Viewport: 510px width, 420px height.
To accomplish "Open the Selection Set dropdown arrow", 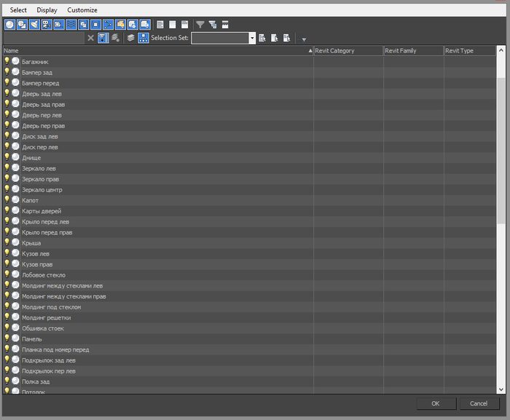I will (252, 38).
